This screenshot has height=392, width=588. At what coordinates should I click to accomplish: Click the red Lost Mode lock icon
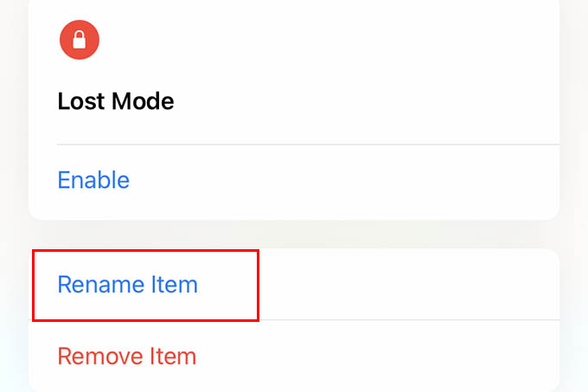click(x=80, y=40)
